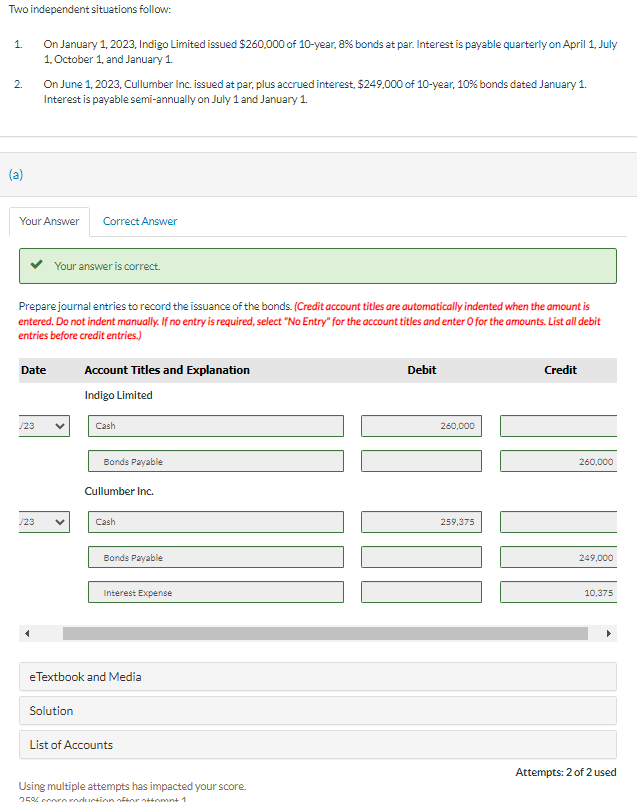Click the horizontal scrollbar left arrow
637x802 pixels.
coord(27,634)
